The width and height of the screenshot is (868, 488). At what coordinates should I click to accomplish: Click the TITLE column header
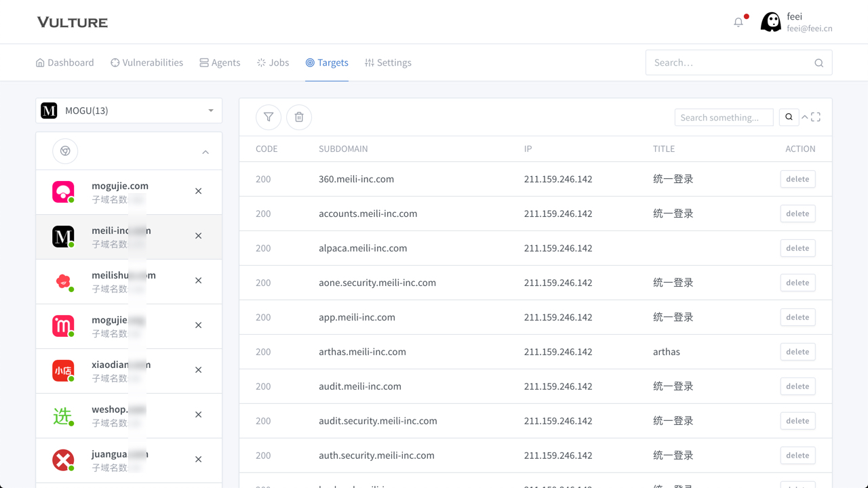coord(664,148)
